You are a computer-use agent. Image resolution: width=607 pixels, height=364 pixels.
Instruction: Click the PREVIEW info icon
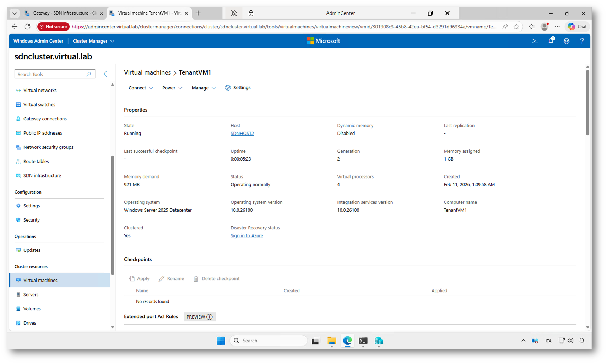[x=210, y=317]
